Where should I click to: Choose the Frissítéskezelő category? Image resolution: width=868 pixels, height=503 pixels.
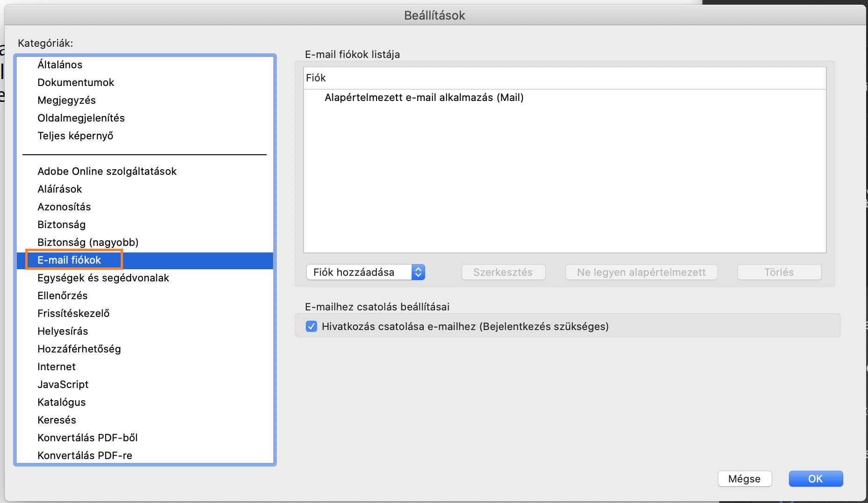pyautogui.click(x=145, y=313)
